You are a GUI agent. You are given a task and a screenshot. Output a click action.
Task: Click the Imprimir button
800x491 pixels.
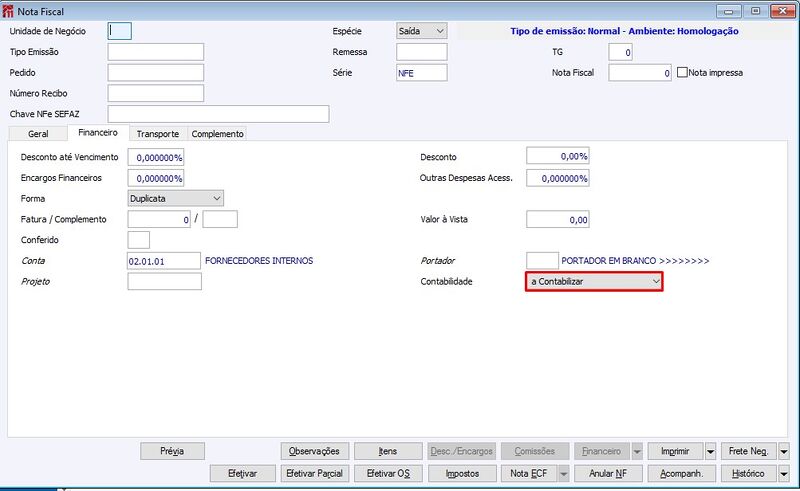pyautogui.click(x=676, y=451)
